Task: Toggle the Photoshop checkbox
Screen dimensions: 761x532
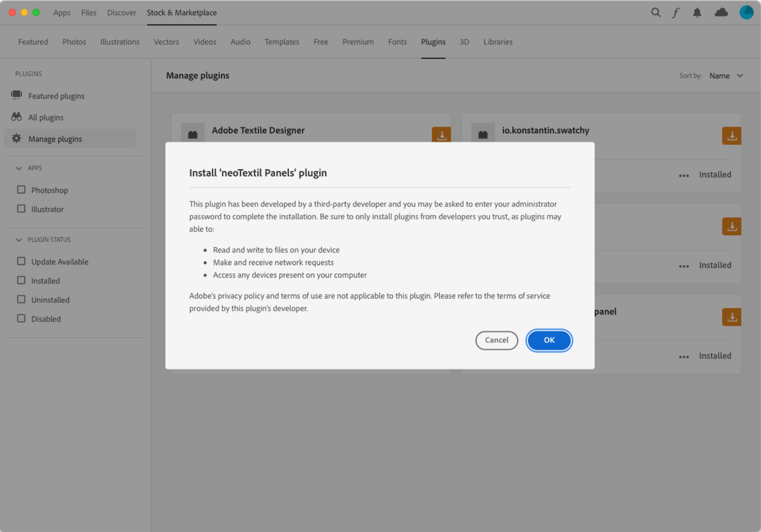Action: pyautogui.click(x=21, y=190)
